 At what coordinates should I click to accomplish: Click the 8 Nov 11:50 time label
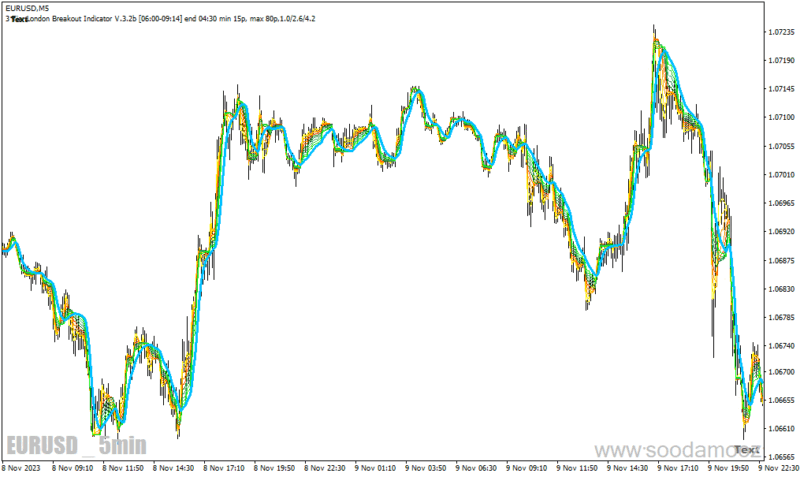[123, 468]
